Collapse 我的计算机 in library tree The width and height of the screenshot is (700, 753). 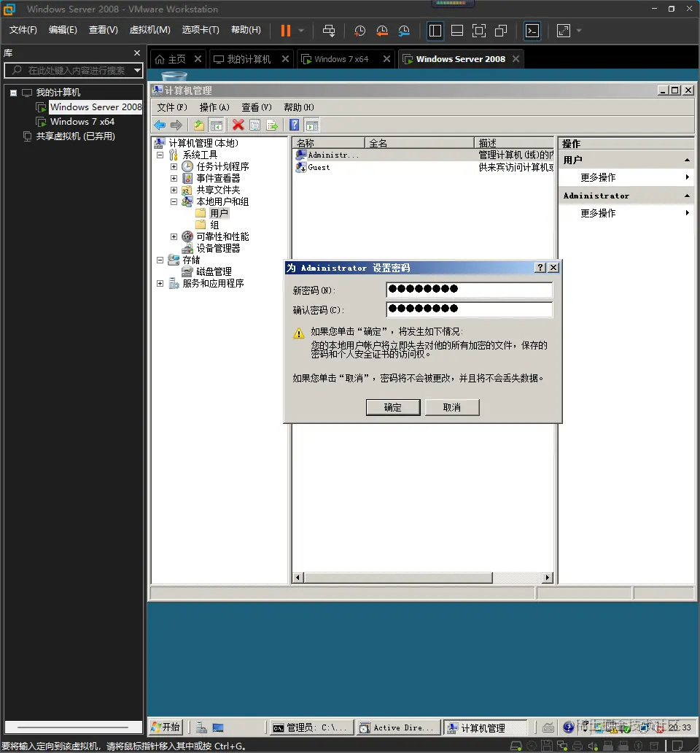pyautogui.click(x=13, y=93)
